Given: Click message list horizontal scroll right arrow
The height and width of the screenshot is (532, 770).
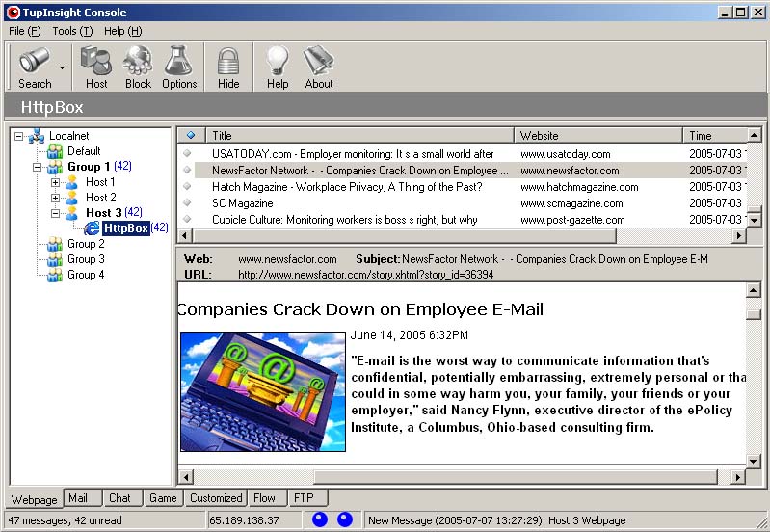Looking at the screenshot, I should 738,236.
